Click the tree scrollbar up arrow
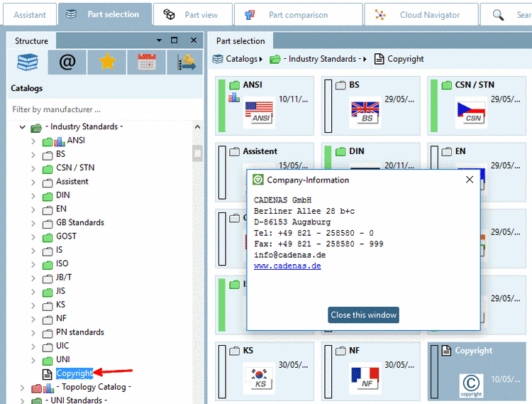This screenshot has height=404, width=532. [x=197, y=127]
